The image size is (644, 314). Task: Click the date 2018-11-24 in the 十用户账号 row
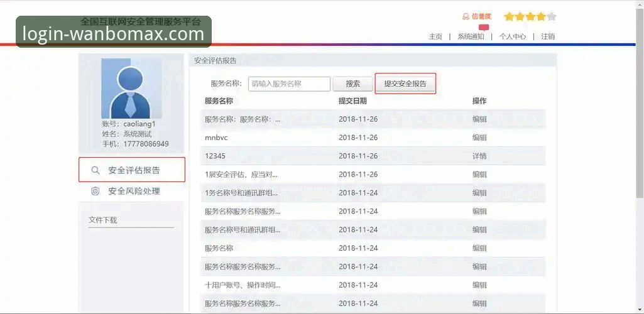(x=358, y=285)
